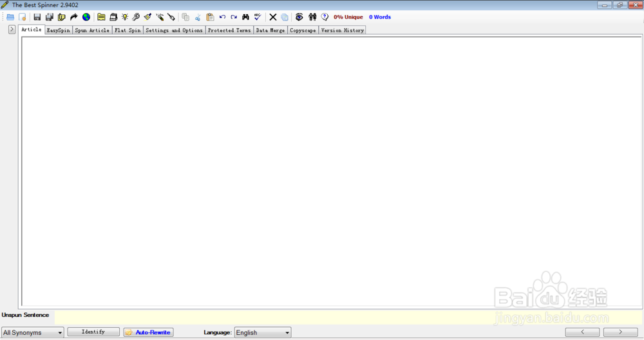
Task: Click the scissors Cut icon
Action: tap(198, 17)
